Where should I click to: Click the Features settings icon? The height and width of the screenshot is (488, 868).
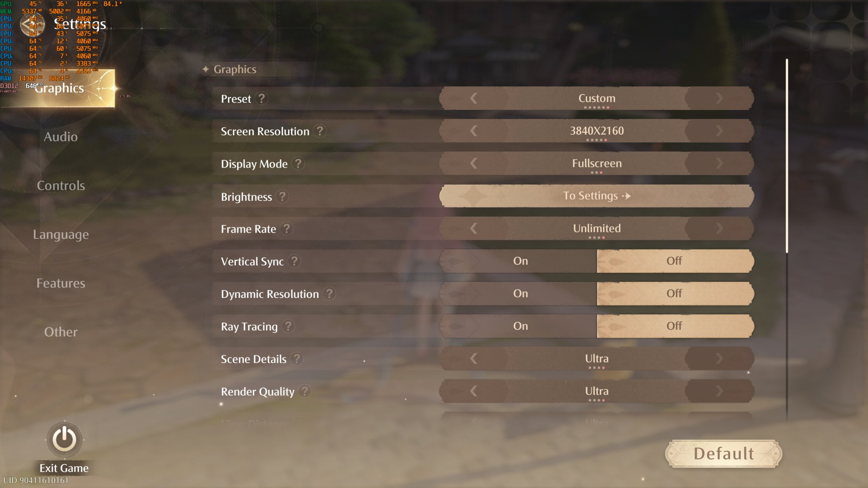[x=61, y=283]
